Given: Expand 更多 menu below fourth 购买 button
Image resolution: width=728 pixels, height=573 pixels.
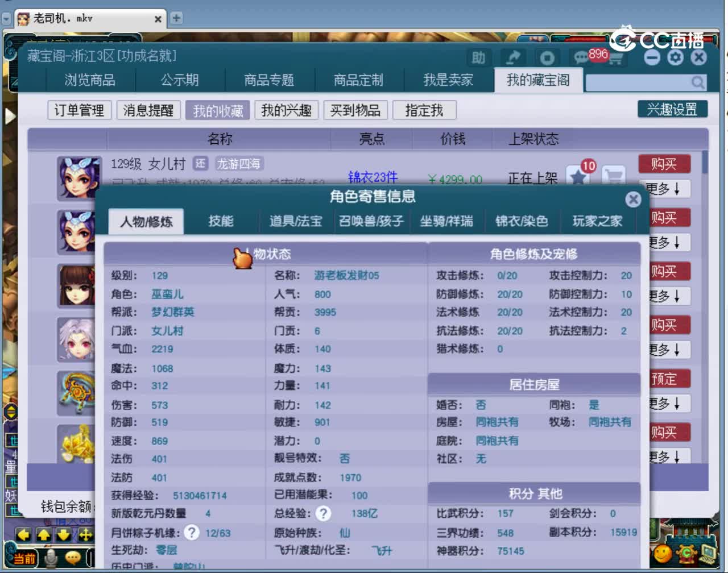Looking at the screenshot, I should click(x=669, y=350).
